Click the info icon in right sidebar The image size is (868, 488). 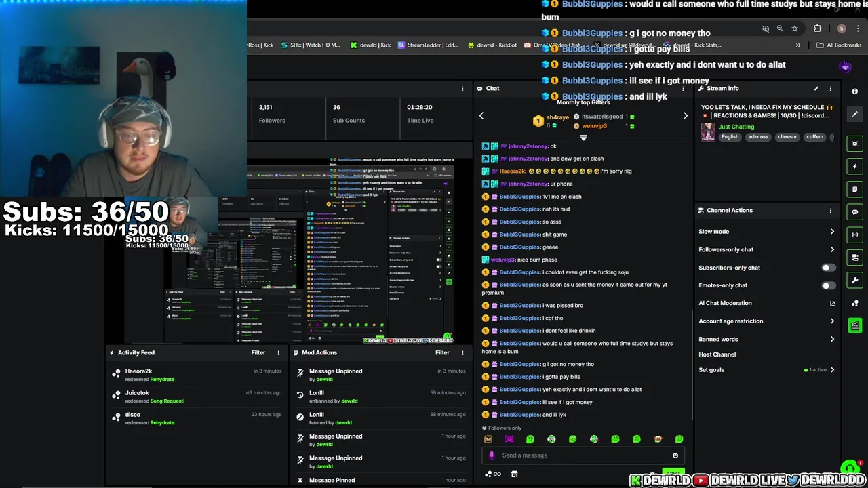(854, 91)
